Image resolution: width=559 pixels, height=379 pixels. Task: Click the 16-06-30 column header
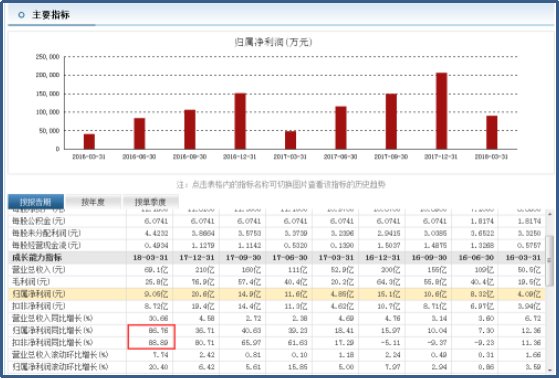[476, 257]
